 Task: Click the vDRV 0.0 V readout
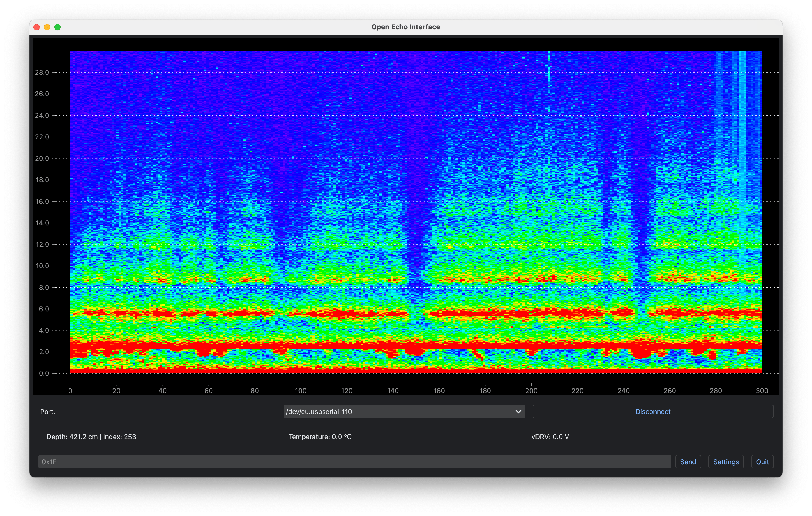tap(550, 437)
